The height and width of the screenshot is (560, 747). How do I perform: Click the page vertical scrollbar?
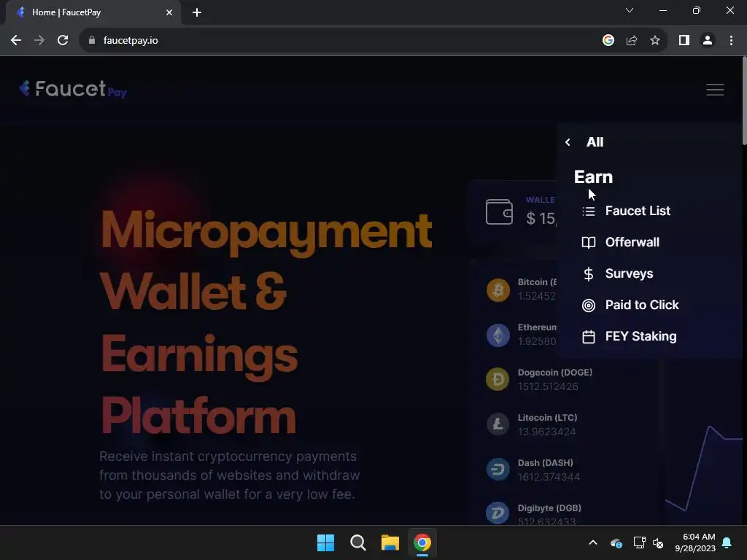tap(743, 100)
